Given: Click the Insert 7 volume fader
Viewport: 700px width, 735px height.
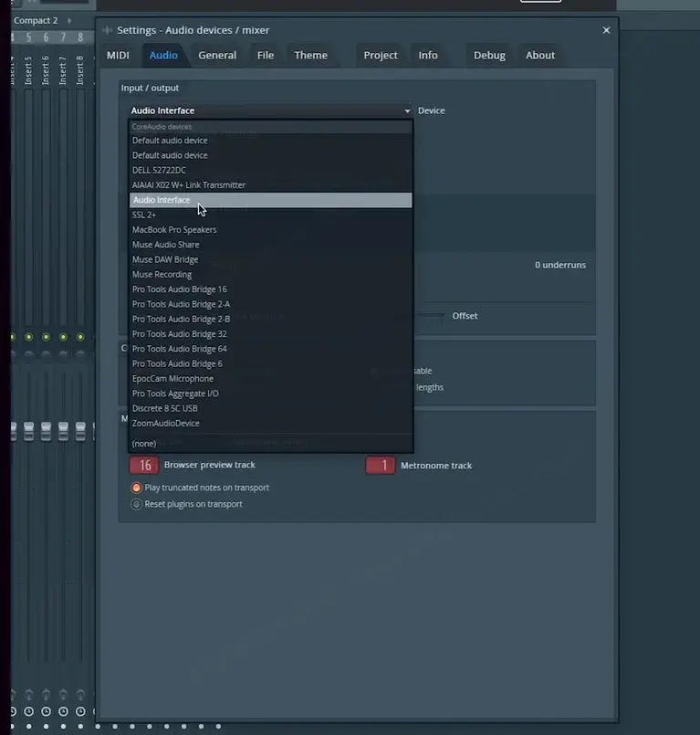Looking at the screenshot, I should 63,431.
